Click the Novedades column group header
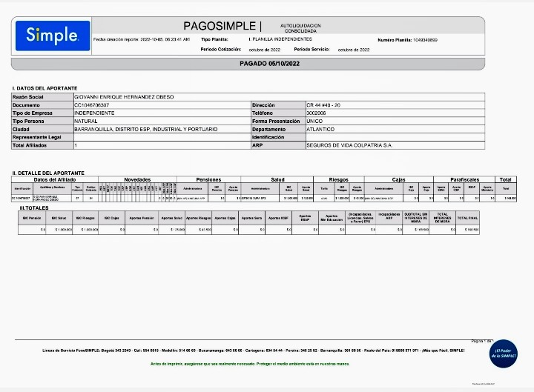534x392 pixels. click(x=137, y=179)
